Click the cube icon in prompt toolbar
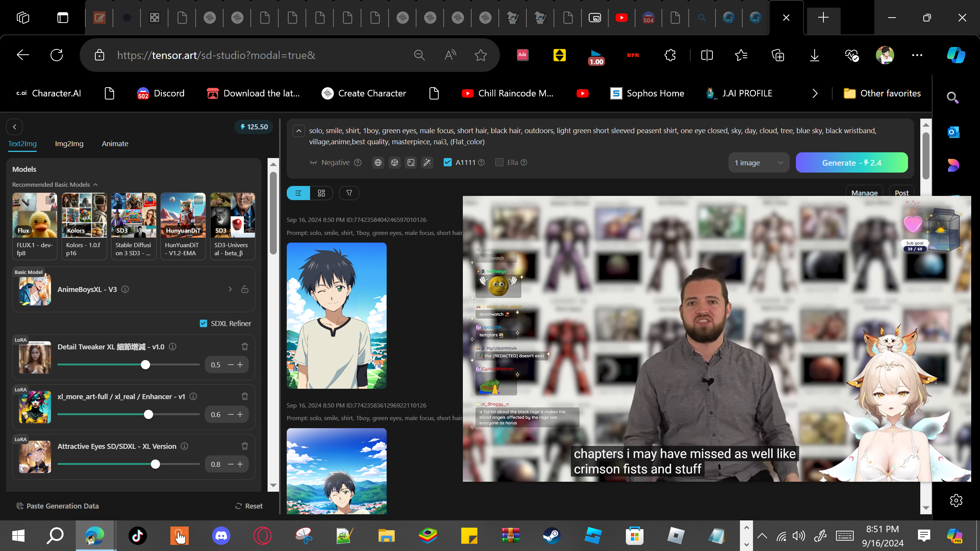 click(x=395, y=163)
